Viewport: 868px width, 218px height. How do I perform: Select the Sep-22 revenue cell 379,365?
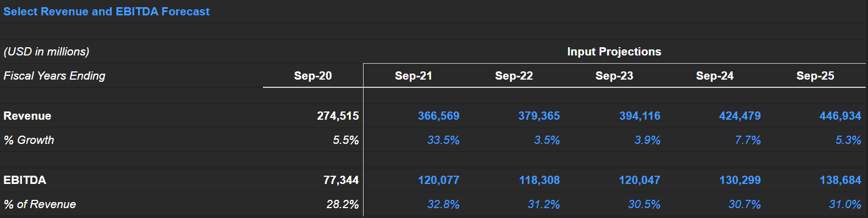coord(539,116)
